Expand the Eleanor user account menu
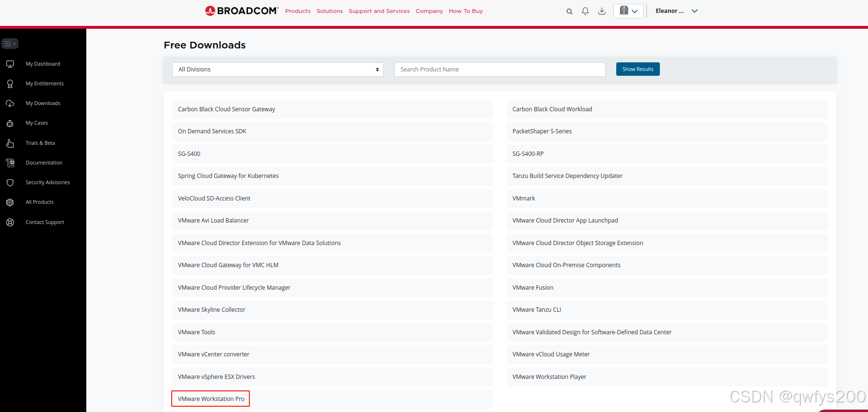 coord(677,11)
